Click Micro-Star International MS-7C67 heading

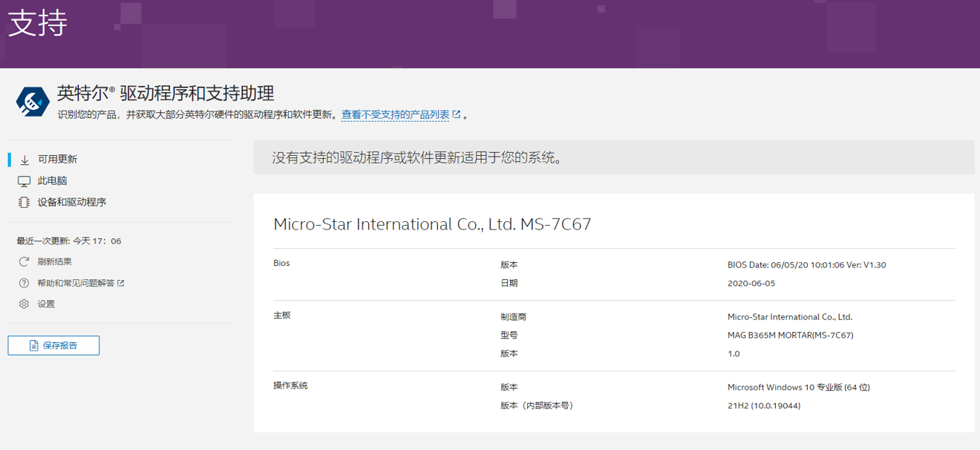point(432,224)
